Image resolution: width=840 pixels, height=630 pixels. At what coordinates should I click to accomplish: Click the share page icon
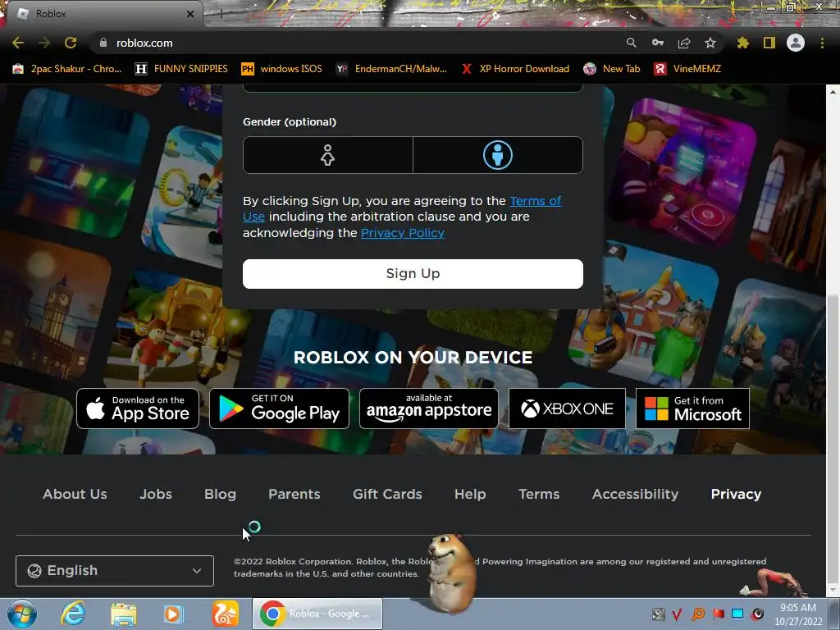click(x=684, y=43)
